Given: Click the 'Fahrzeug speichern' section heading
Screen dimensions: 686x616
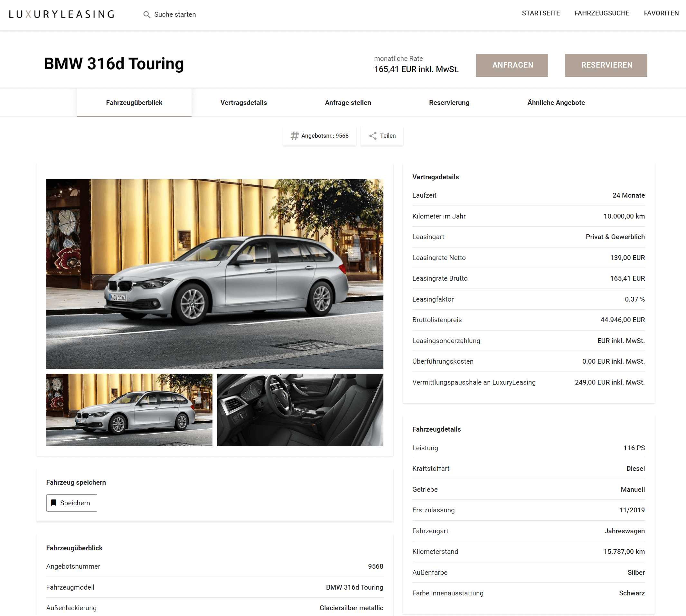Looking at the screenshot, I should (x=76, y=482).
